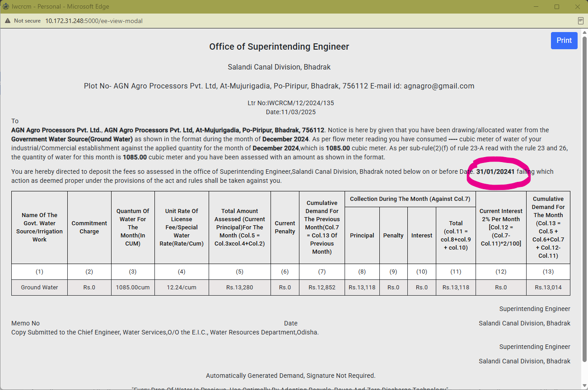Click the Rs.12,852 cumulative demand cell
588x390 pixels.
322,287
